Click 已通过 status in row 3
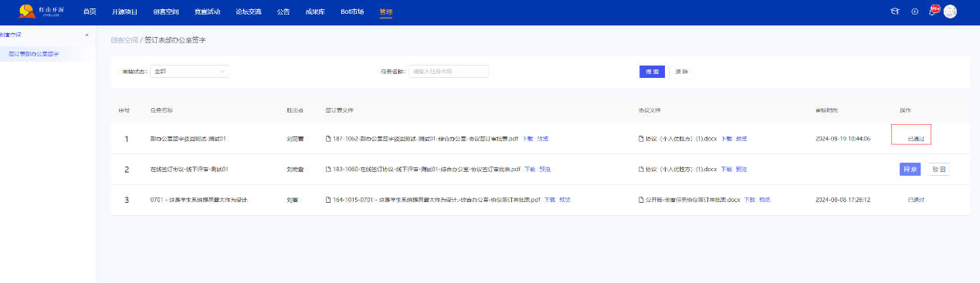Image resolution: width=980 pixels, height=283 pixels. [916, 199]
